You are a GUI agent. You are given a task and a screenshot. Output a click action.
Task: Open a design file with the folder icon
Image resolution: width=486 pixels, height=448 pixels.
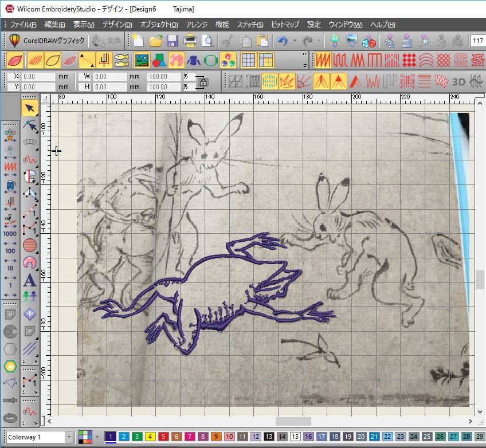tap(155, 41)
